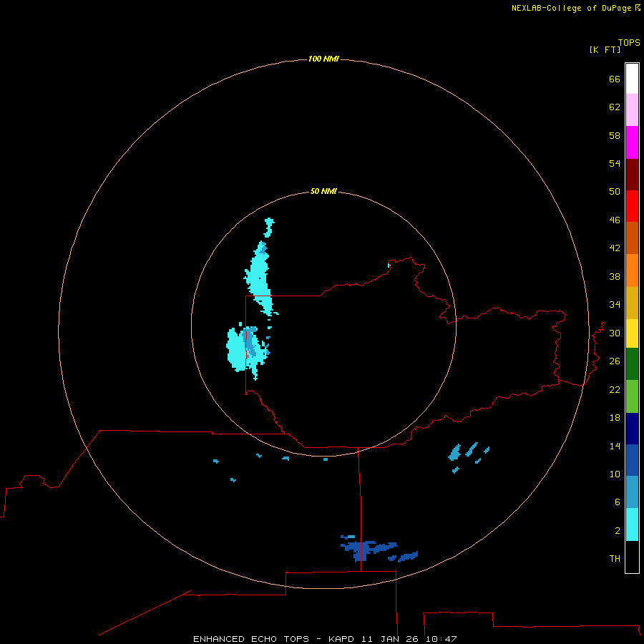The height and width of the screenshot is (644, 644).
Task: Click the legend label 54
Action: point(615,163)
